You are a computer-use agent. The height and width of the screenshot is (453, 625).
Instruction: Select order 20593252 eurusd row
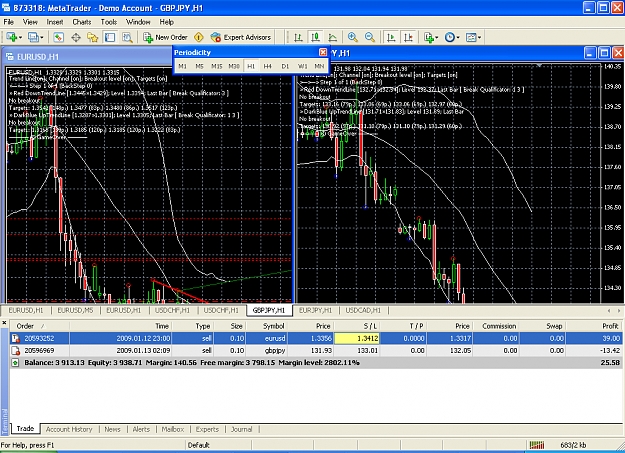[317, 339]
